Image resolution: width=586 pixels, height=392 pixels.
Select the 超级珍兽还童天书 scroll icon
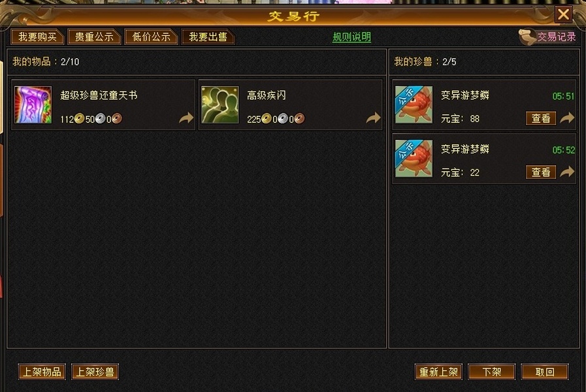(x=33, y=105)
